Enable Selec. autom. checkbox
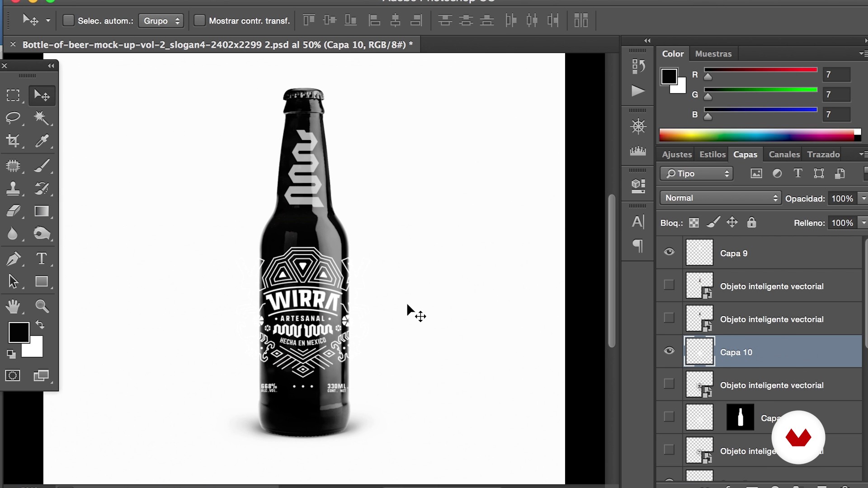This screenshot has width=868, height=488. 68,20
